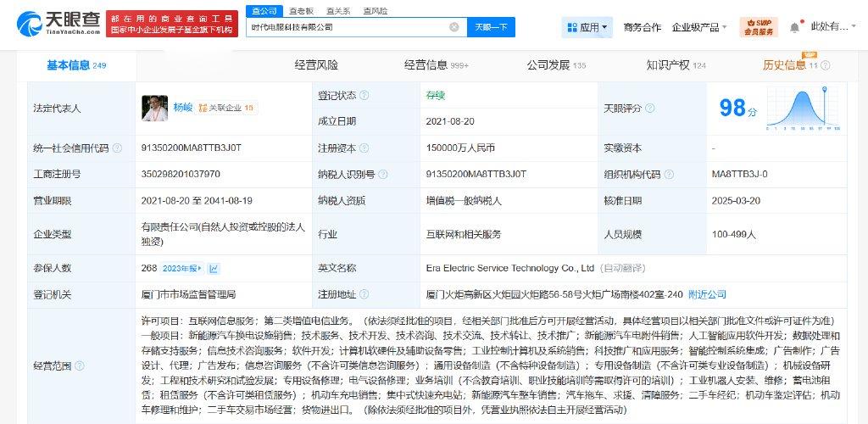This screenshot has width=868, height=424.
Task: Click the help icon next to 组织机构代码
Action: coord(669,175)
